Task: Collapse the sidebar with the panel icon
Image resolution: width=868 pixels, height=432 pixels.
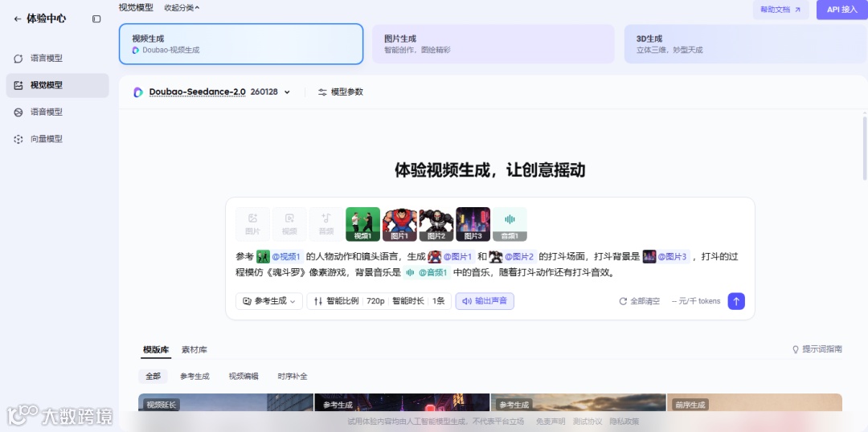Action: point(96,18)
